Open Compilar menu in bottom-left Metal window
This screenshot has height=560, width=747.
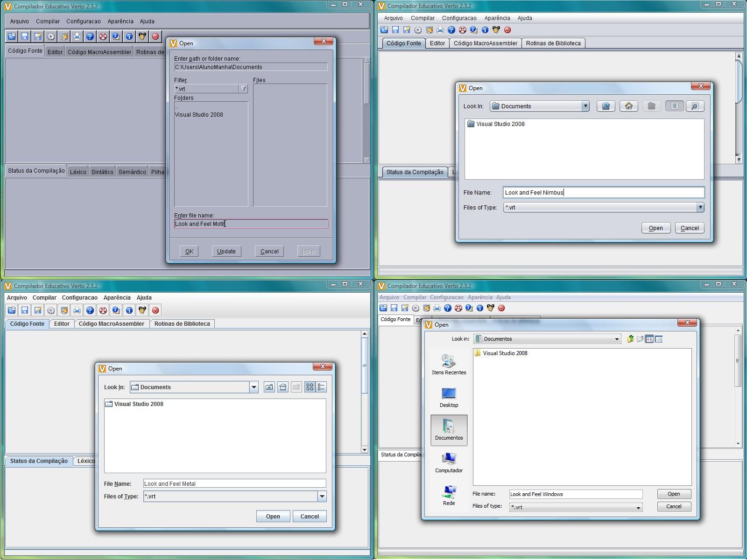44,297
